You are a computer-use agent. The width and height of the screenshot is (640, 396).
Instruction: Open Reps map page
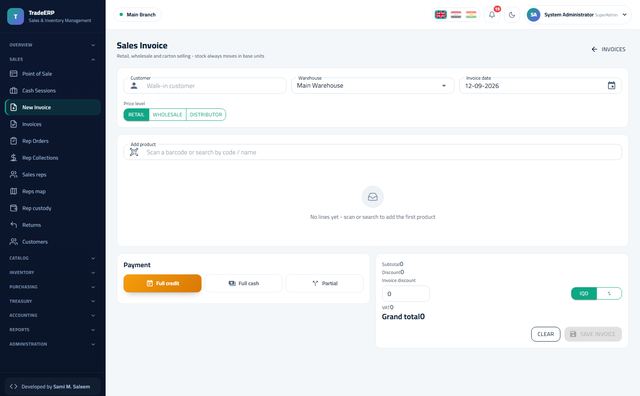point(53,191)
